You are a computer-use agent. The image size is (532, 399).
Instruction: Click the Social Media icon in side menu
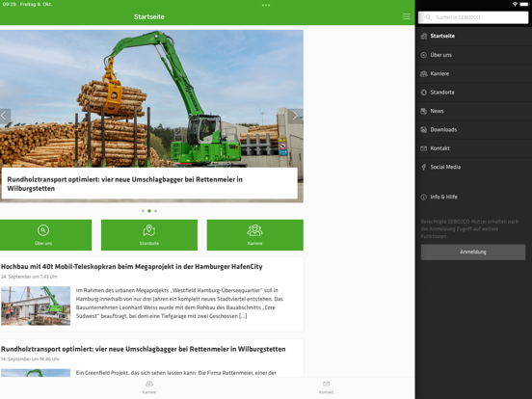point(423,167)
